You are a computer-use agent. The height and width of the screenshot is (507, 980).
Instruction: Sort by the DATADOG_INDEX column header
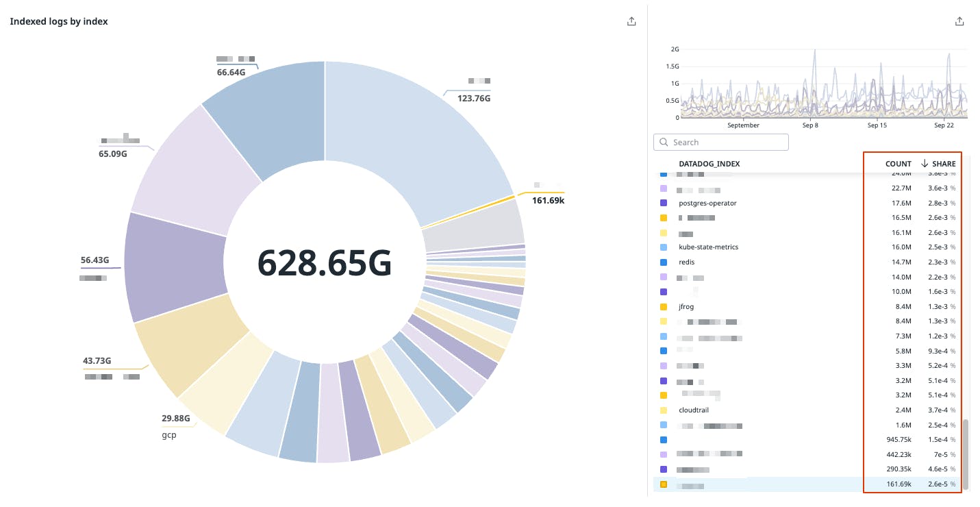(x=709, y=164)
